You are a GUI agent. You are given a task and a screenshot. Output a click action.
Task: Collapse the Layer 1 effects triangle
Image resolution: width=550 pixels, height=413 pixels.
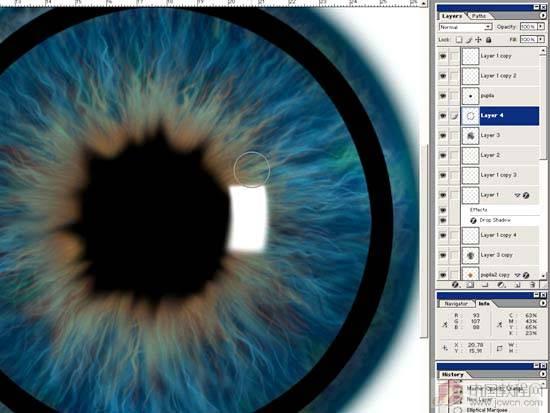click(517, 195)
